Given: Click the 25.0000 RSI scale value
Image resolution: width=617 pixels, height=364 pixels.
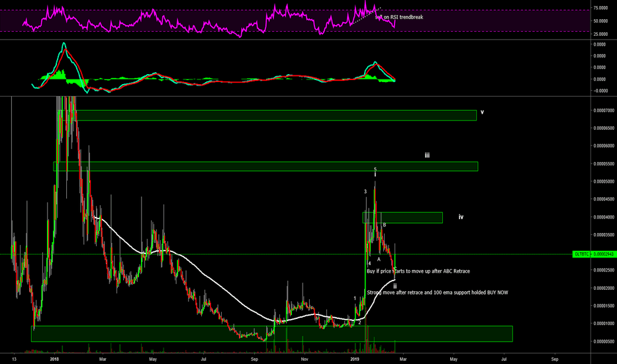Looking at the screenshot, I should tap(600, 34).
